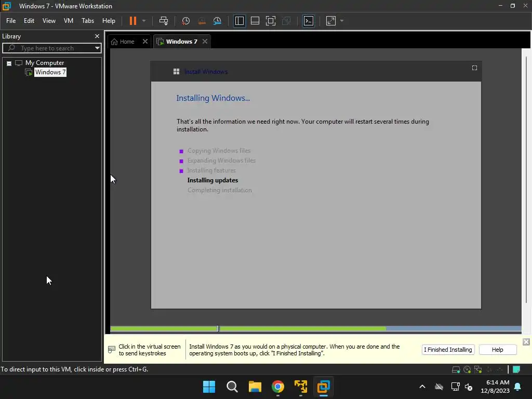Click the Installing updates step text
This screenshot has height=399, width=532.
pos(212,180)
